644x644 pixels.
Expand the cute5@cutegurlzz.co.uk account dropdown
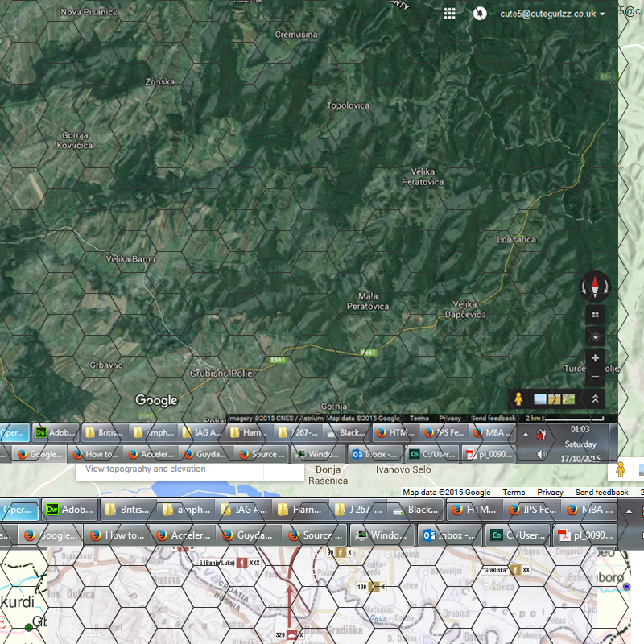552,14
